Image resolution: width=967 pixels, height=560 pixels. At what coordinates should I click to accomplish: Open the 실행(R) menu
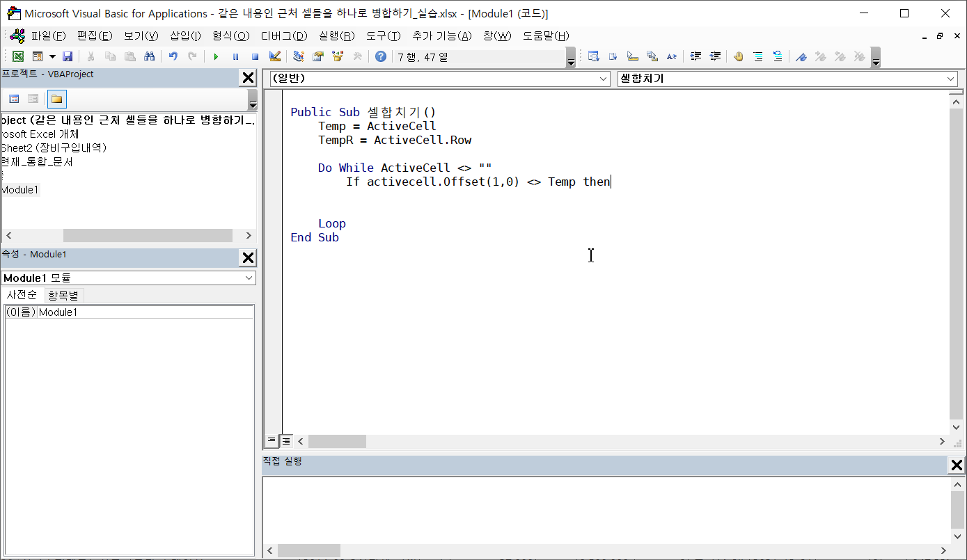point(337,35)
